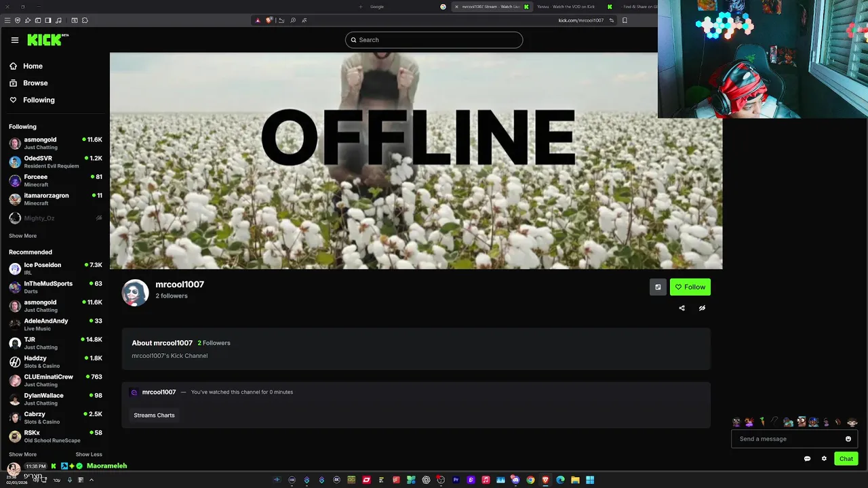Open AdeleAndAndy Live Music channel
868x488 pixels.
coord(55,325)
